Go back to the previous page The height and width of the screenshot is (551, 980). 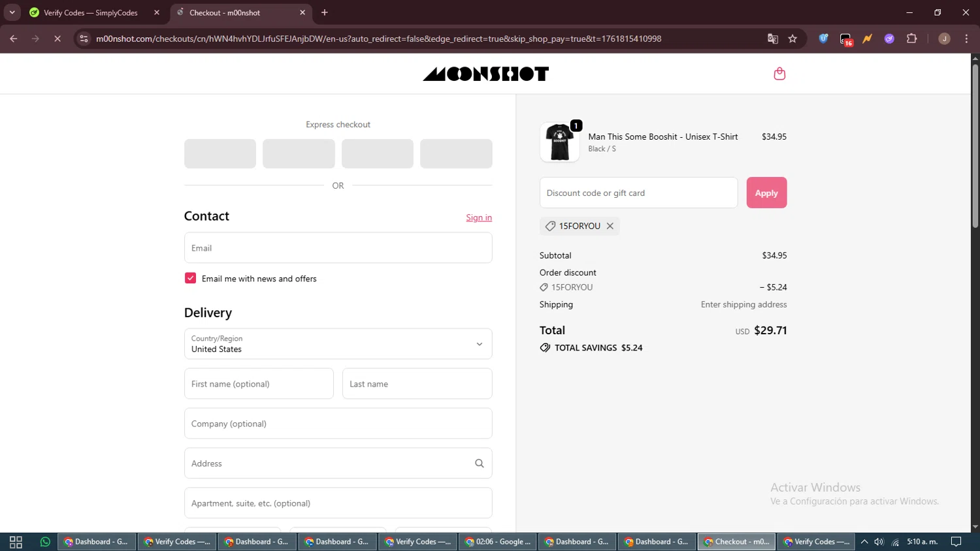(x=14, y=39)
